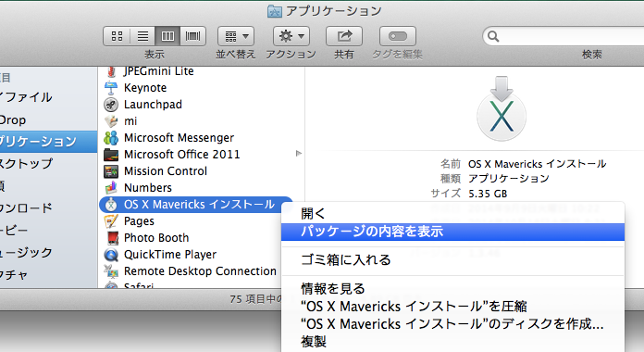Select column view button
Viewport: 644px width, 352px height.
167,36
